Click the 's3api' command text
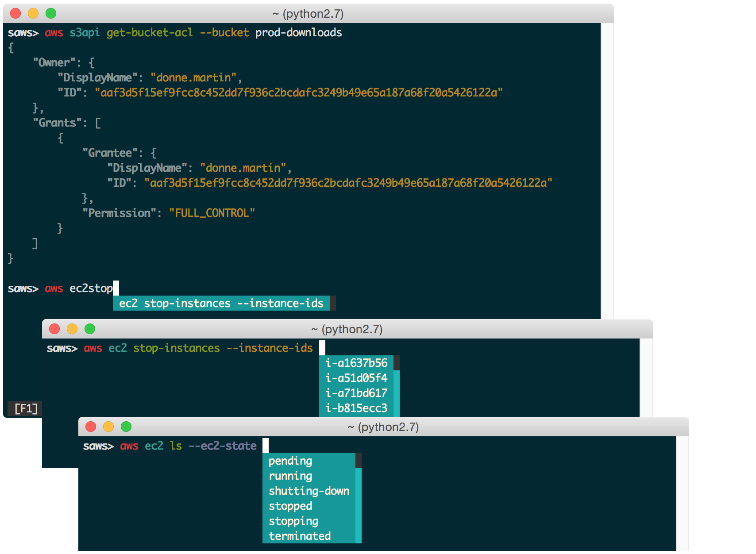Image resolution: width=756 pixels, height=554 pixels. click(85, 33)
